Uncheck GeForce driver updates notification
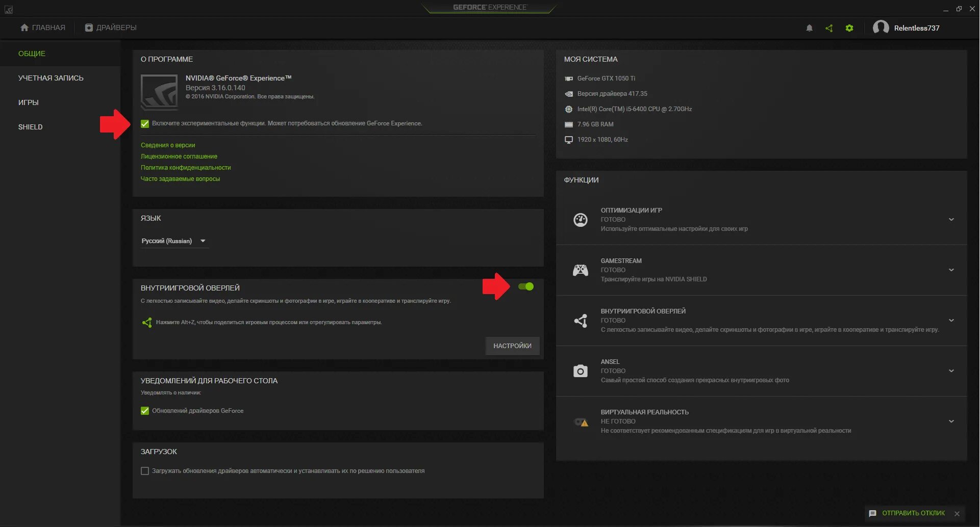 point(145,411)
